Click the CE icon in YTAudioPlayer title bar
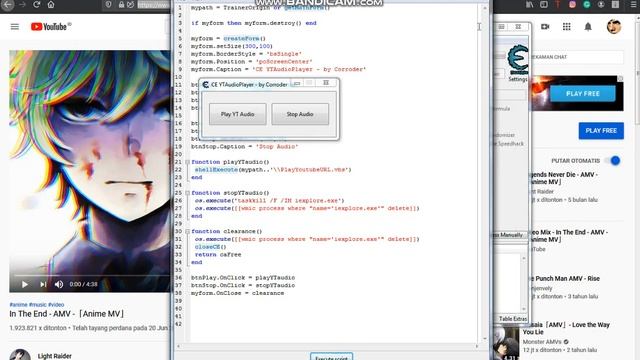The image size is (640, 360). pyautogui.click(x=206, y=84)
